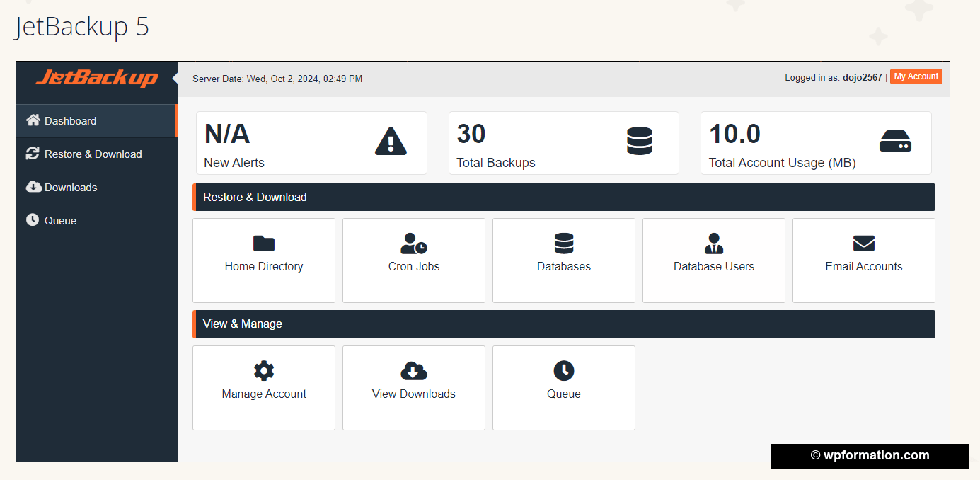Click the New Alerts warning triangle icon
This screenshot has width=980, height=480.
pos(391,141)
